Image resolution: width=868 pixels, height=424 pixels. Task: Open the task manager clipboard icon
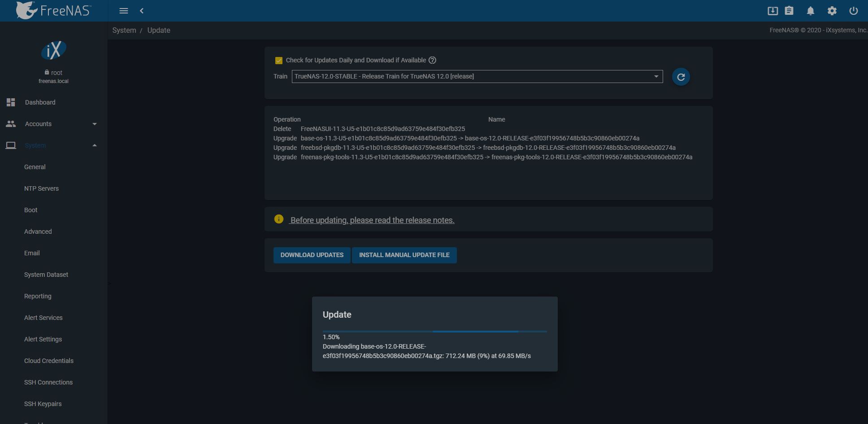(789, 11)
